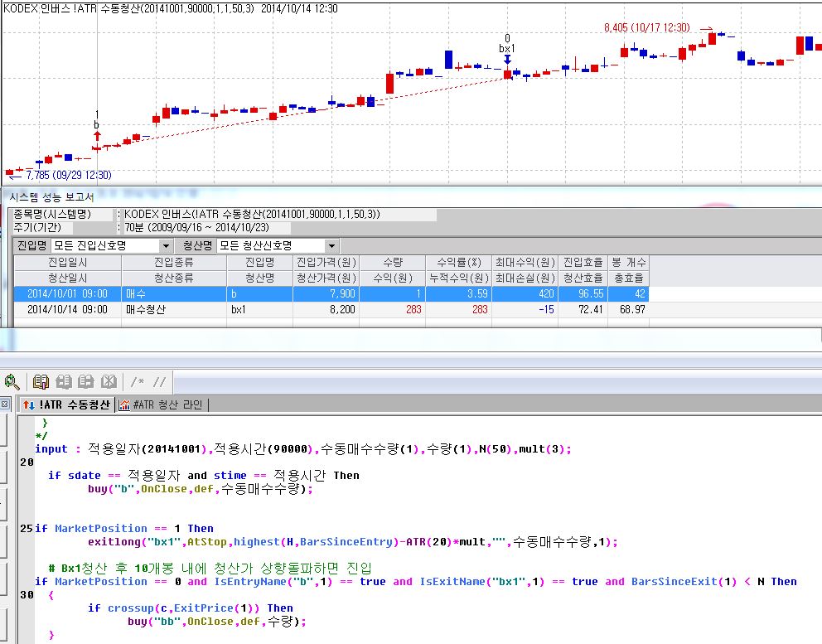The image size is (822, 644).
Task: Switch to the !ATR 수동청산 tab
Action: [x=67, y=404]
